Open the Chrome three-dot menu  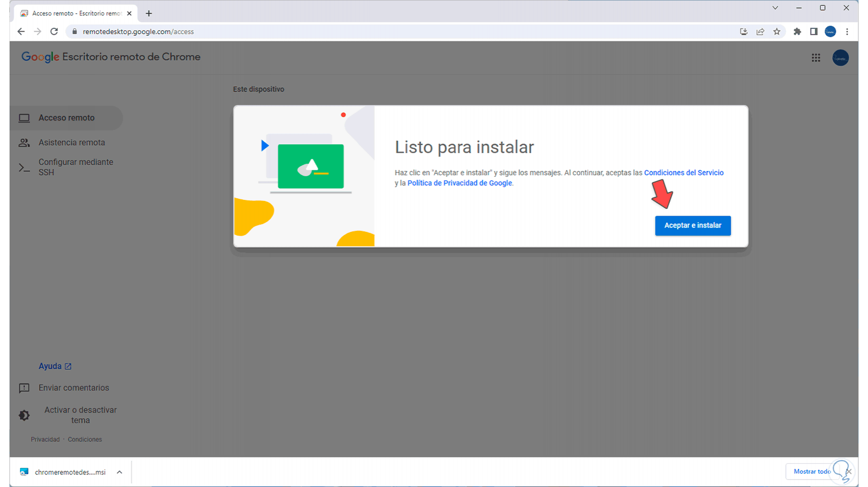click(x=847, y=32)
